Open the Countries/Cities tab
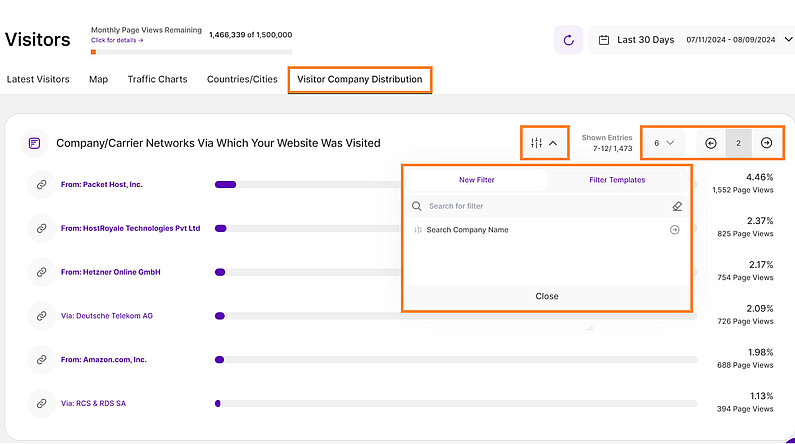Screen dimensions: 795x444 (241, 79)
